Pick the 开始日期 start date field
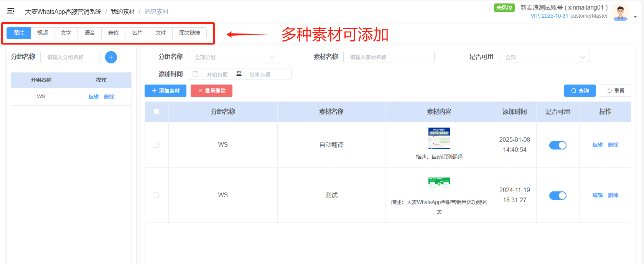The width and height of the screenshot is (644, 264). coord(217,74)
